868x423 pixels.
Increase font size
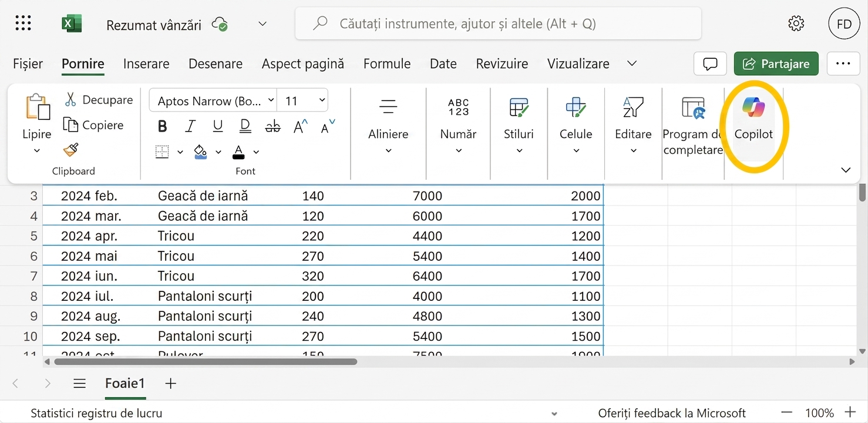(301, 126)
